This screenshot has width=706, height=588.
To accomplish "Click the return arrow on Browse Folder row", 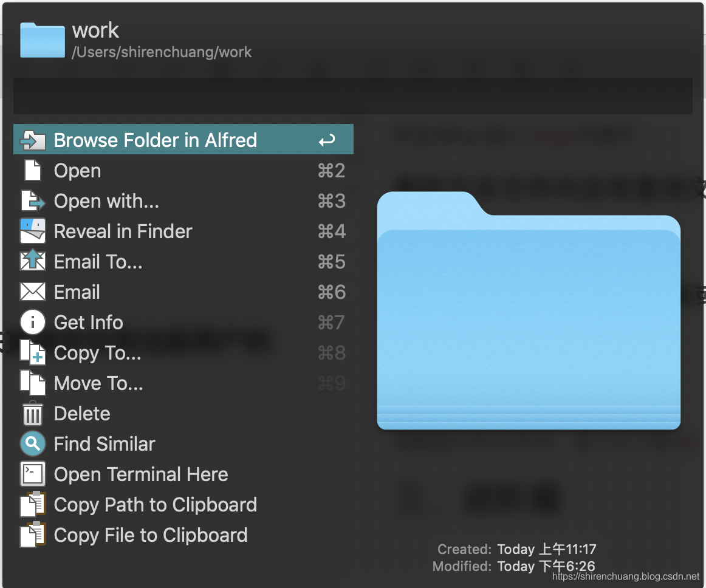I will coord(327,140).
